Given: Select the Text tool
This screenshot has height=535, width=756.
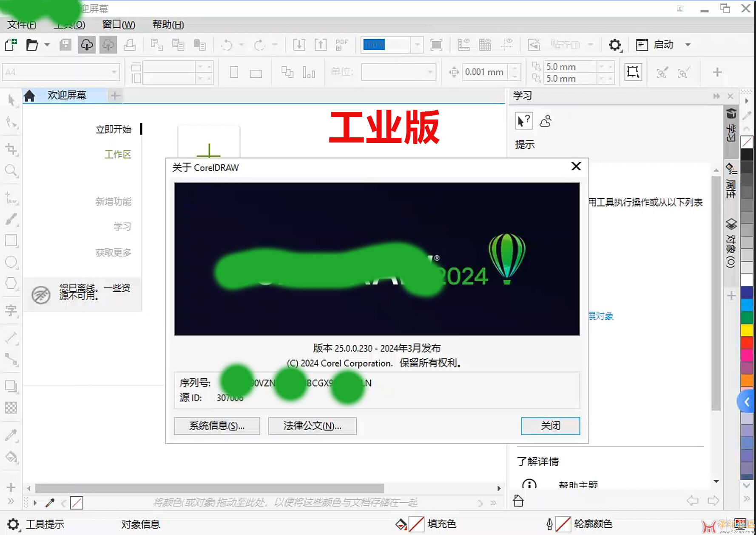Looking at the screenshot, I should click(x=11, y=310).
